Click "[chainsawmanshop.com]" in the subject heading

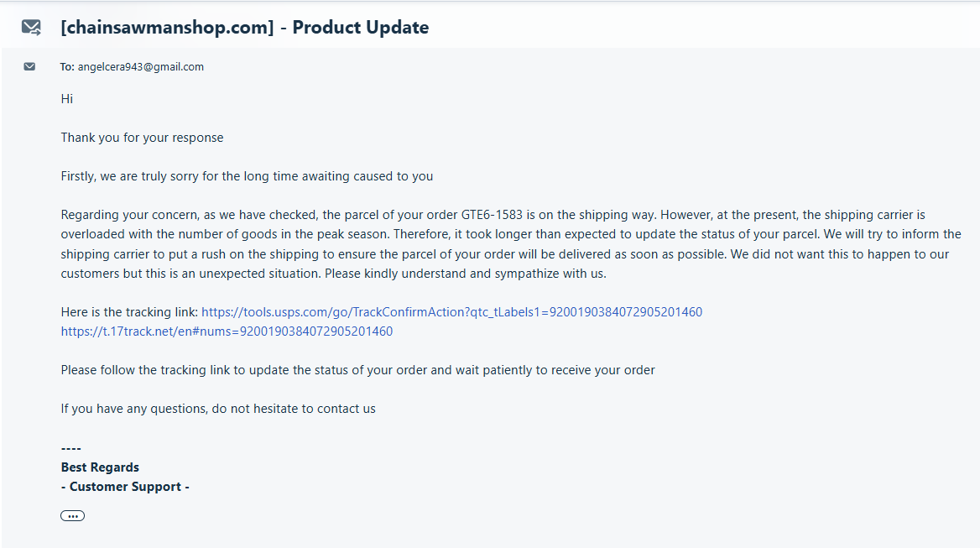pos(167,28)
